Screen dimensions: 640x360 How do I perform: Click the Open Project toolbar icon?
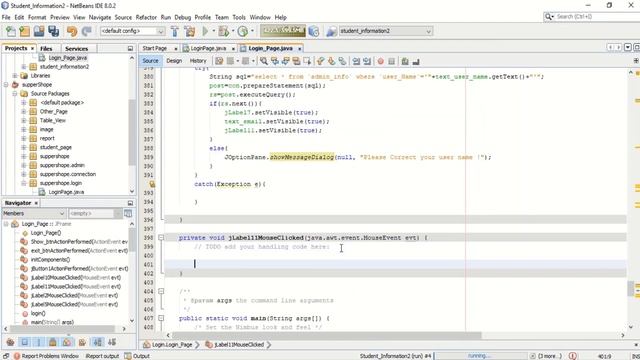pos(39,31)
